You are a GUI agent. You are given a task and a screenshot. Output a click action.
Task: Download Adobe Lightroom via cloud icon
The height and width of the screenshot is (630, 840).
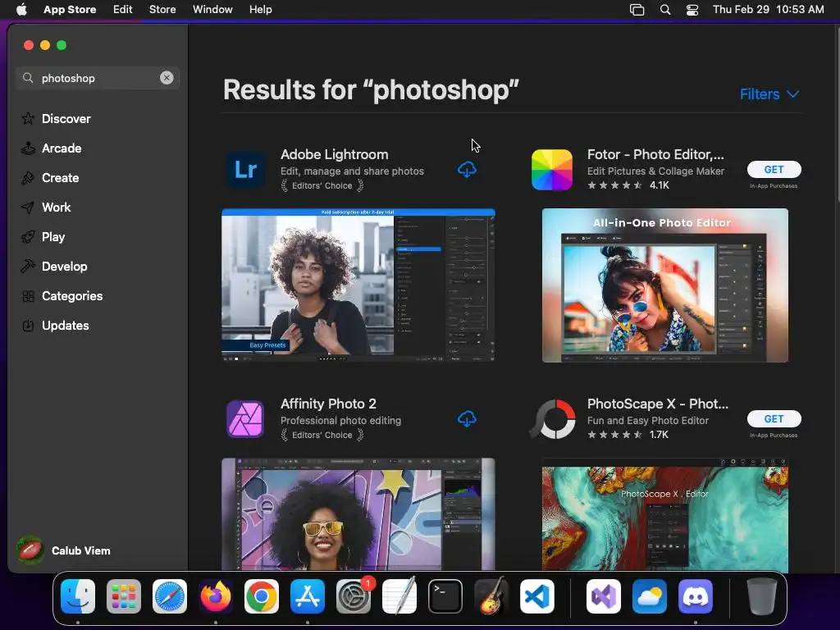point(467,170)
